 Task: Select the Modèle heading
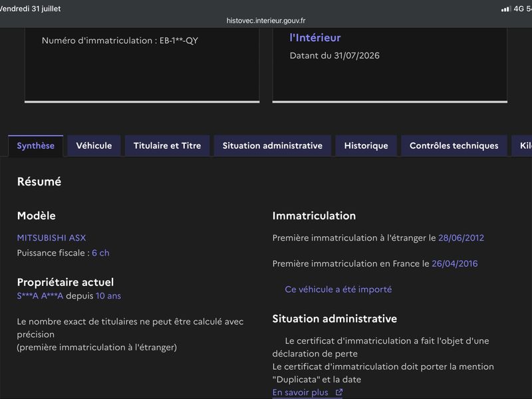pos(37,215)
